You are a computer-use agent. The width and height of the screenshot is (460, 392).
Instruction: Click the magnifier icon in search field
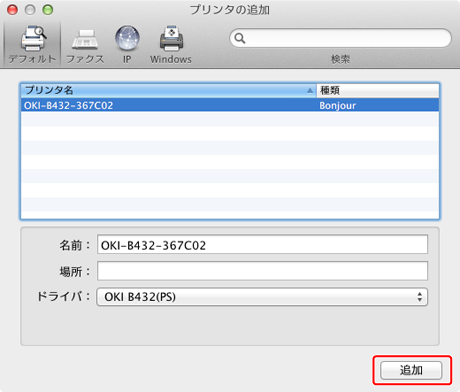pos(240,38)
